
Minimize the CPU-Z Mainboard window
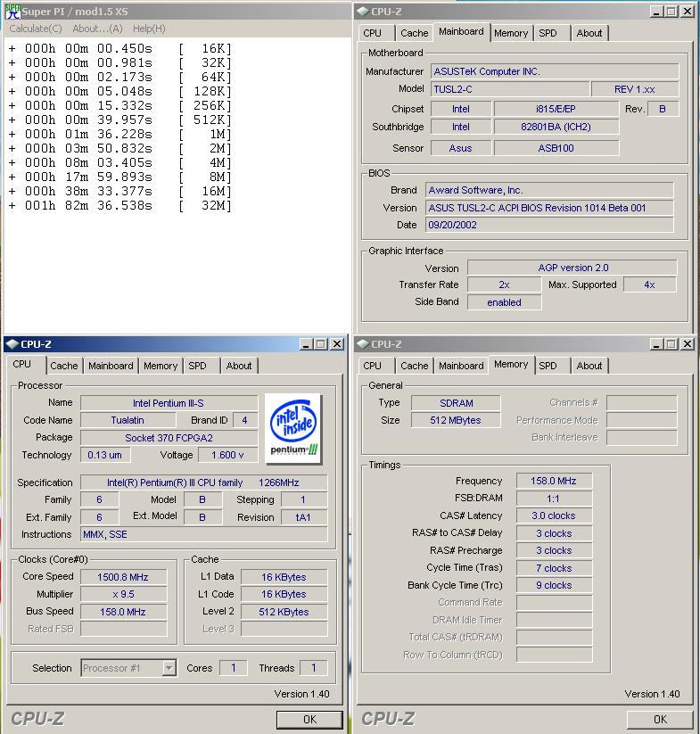(656, 12)
